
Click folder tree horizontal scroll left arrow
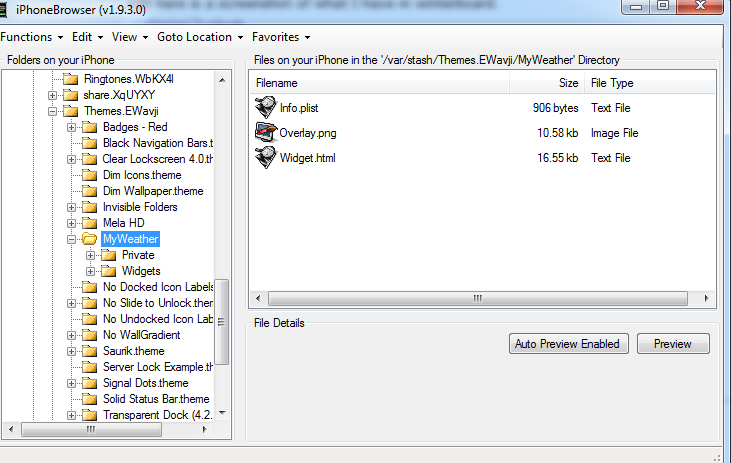pos(11,429)
